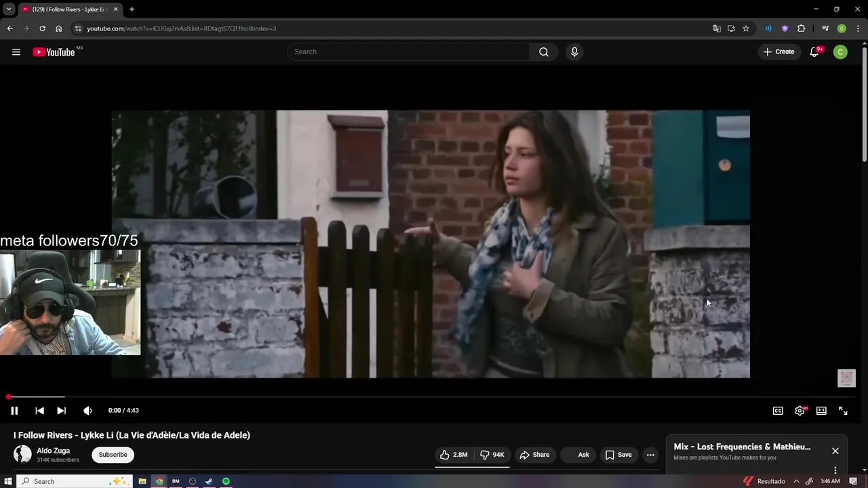Open Steam from the taskbar

tap(209, 481)
